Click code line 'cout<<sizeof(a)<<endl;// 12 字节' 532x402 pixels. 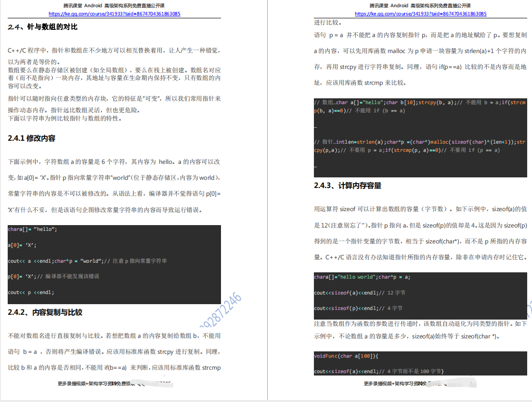[360, 293]
